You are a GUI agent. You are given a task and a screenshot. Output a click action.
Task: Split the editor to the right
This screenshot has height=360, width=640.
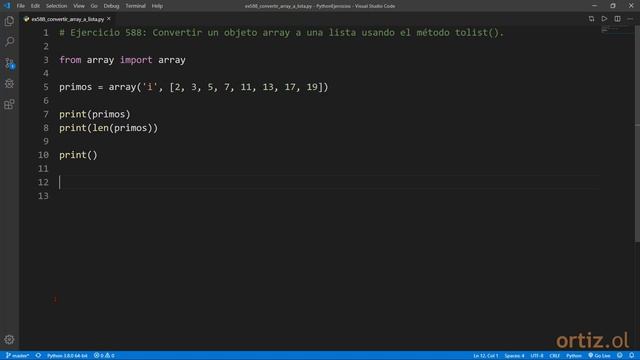618,19
